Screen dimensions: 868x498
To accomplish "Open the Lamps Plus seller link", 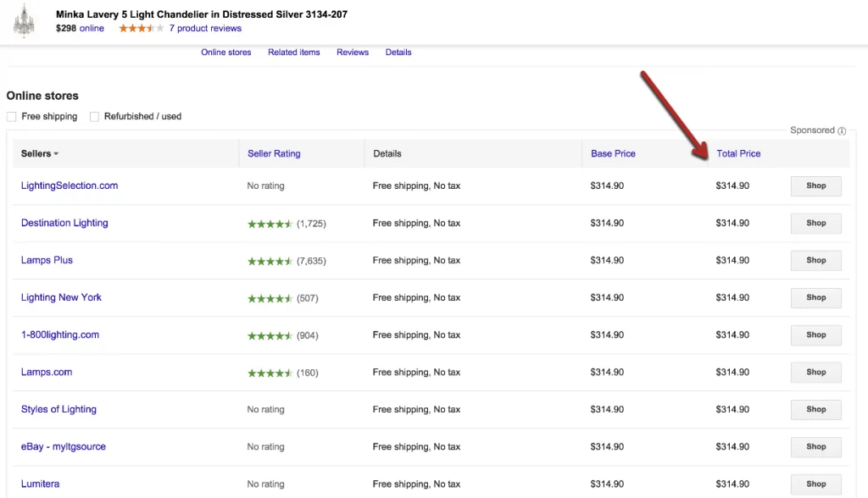I will 47,260.
